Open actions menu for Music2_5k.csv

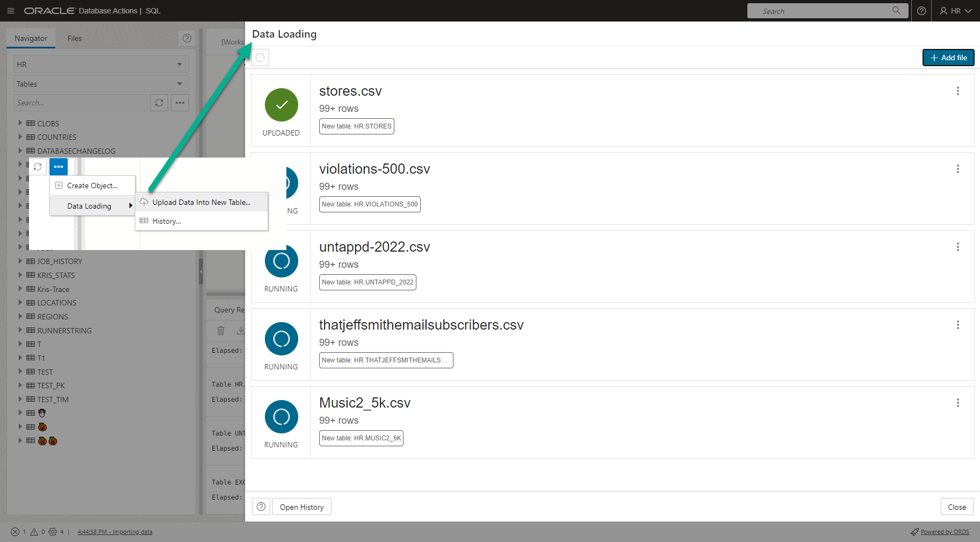(958, 403)
